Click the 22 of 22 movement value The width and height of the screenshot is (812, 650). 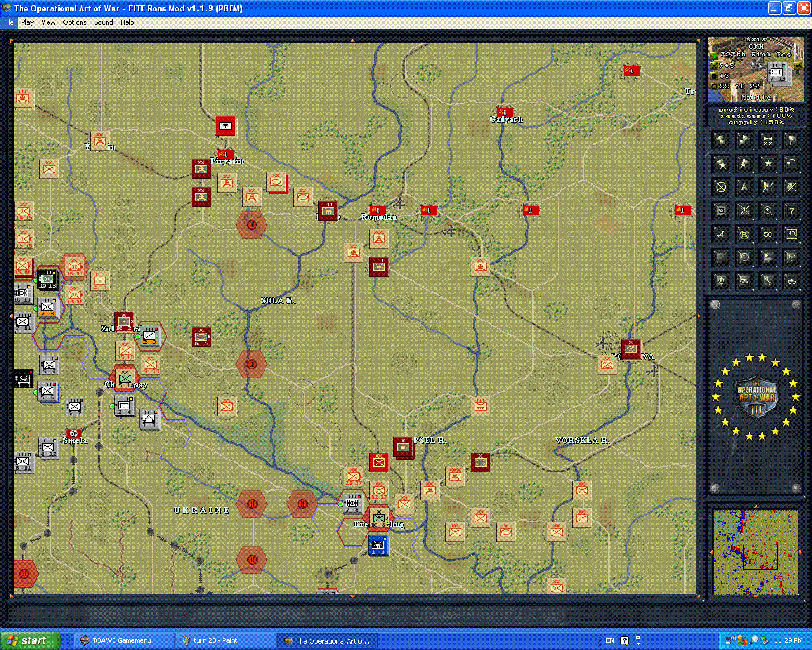[738, 86]
